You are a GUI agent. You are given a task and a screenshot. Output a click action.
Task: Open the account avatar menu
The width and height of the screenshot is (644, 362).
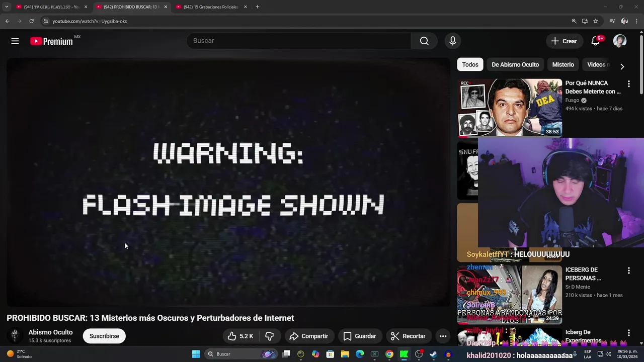point(620,41)
